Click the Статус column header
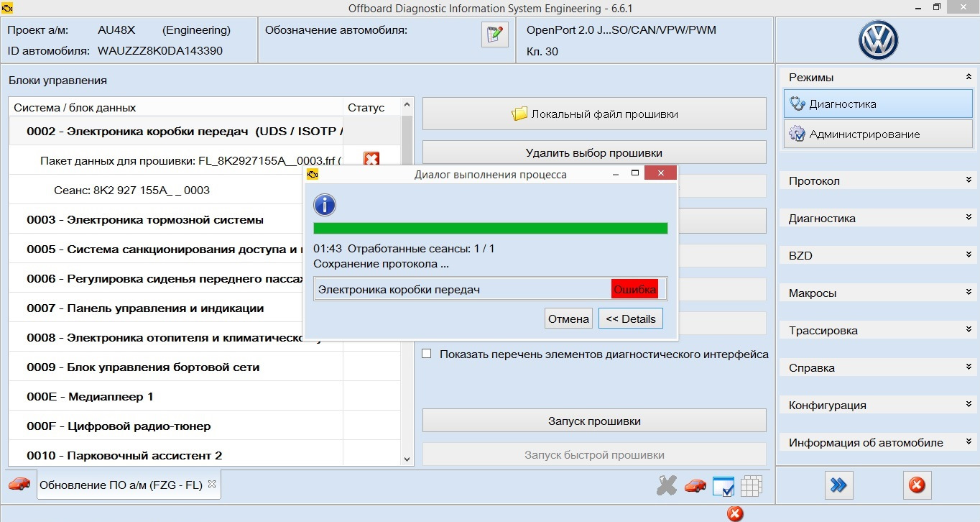The height and width of the screenshot is (522, 980). (371, 107)
